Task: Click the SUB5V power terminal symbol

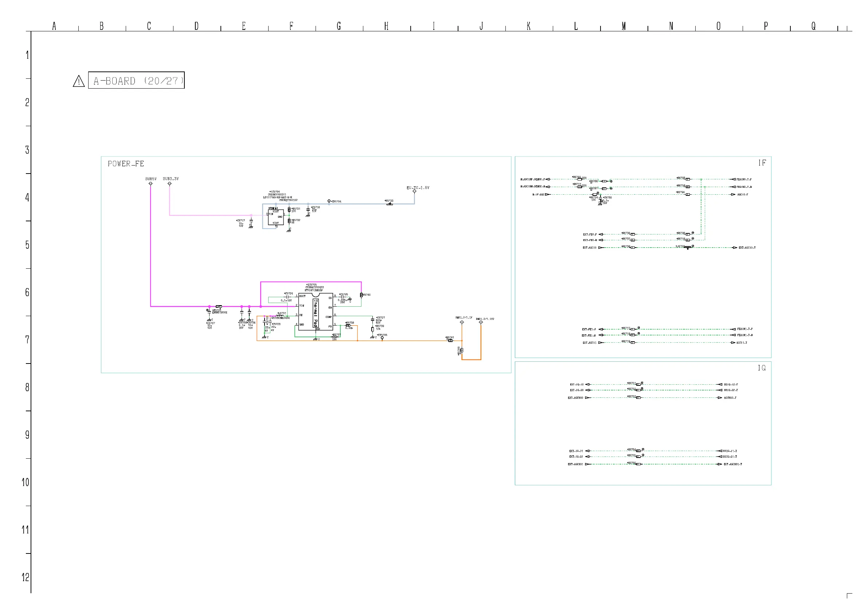Action: (150, 184)
